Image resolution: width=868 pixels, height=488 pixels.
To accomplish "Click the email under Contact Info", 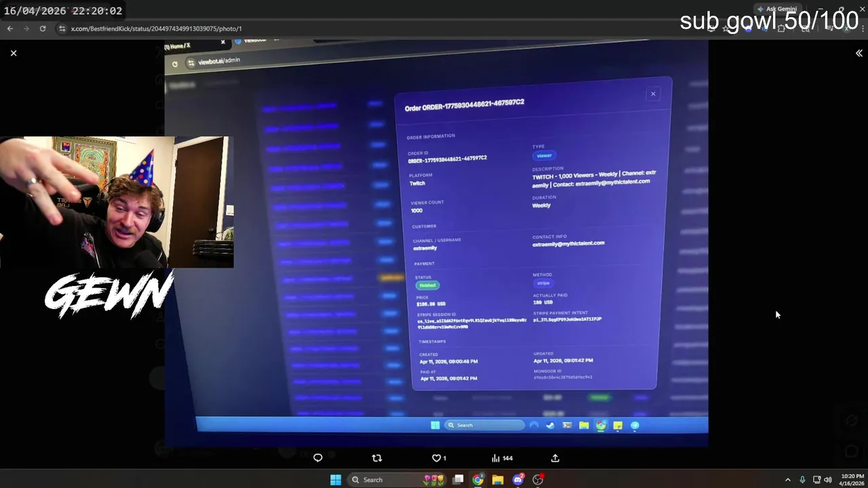I will click(x=568, y=243).
